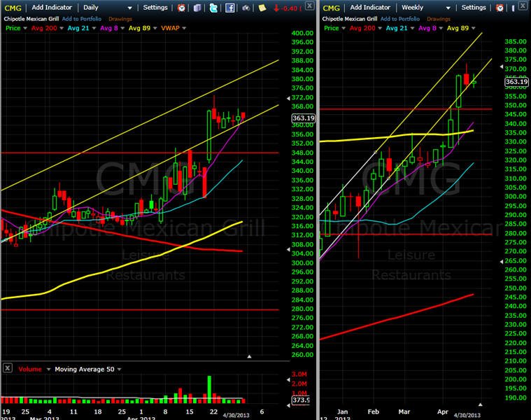
Task: Click Add Indicator in Weekly chart
Action: point(370,8)
